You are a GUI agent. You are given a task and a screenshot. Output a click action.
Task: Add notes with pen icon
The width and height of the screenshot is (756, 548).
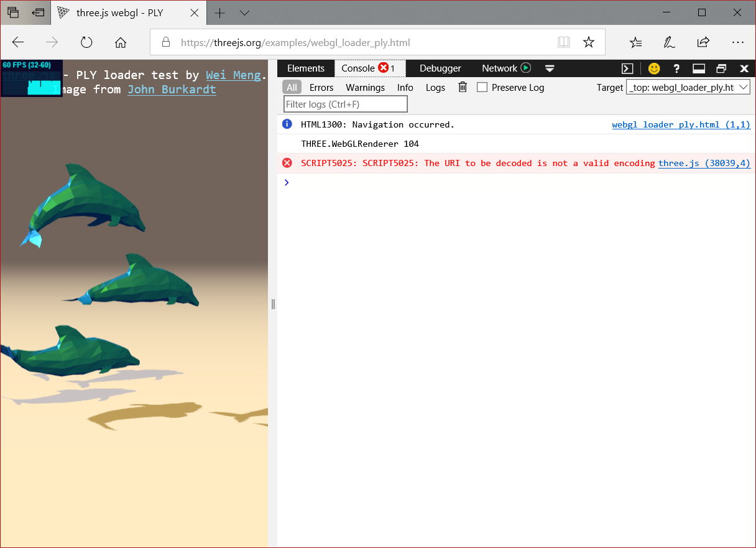tap(669, 42)
